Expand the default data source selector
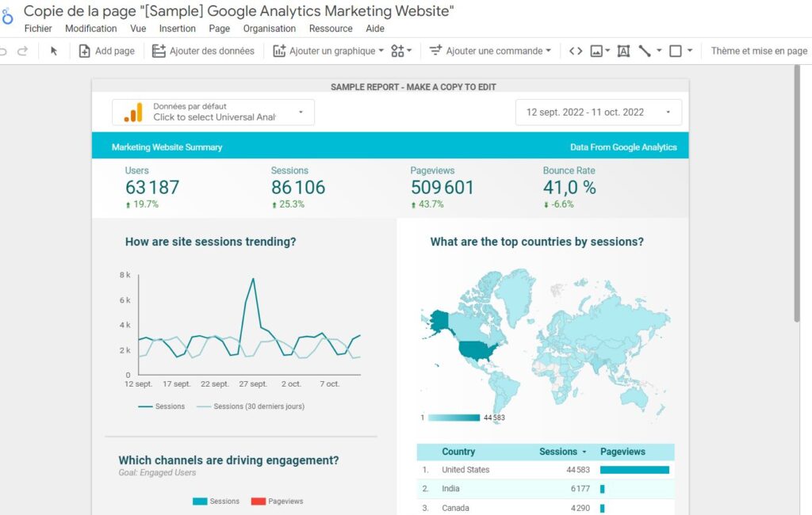The height and width of the screenshot is (515, 812). pyautogui.click(x=213, y=113)
